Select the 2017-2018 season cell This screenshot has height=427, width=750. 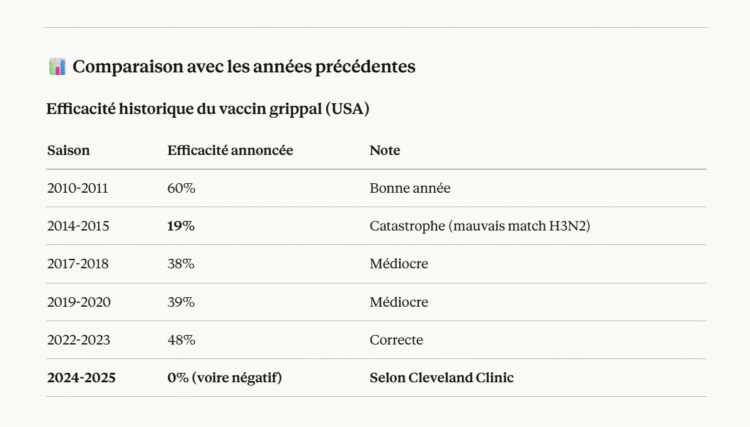[78, 264]
